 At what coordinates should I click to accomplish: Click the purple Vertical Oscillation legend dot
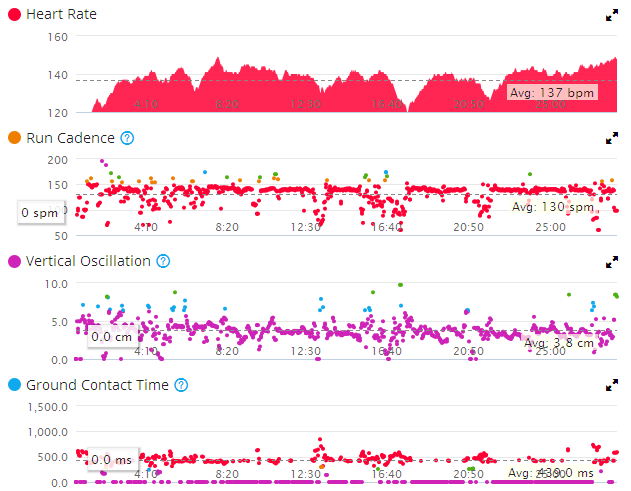14,261
